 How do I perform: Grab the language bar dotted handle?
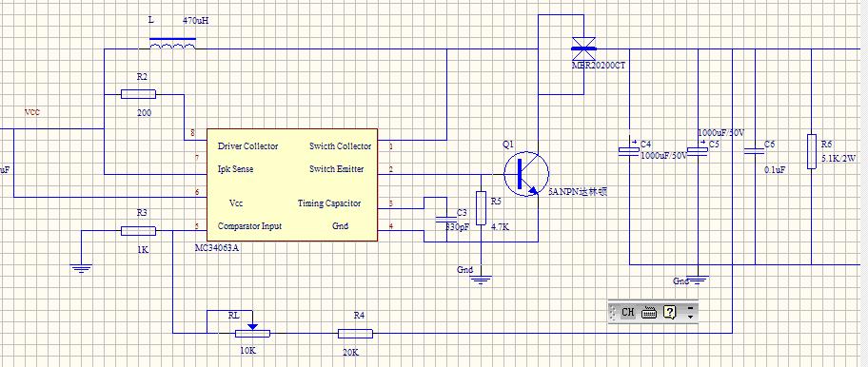(x=612, y=312)
